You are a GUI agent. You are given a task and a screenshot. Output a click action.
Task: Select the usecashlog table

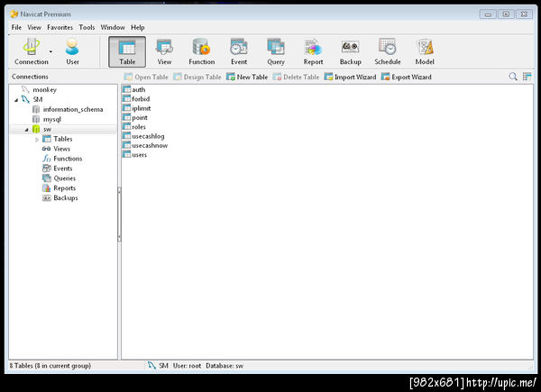148,136
